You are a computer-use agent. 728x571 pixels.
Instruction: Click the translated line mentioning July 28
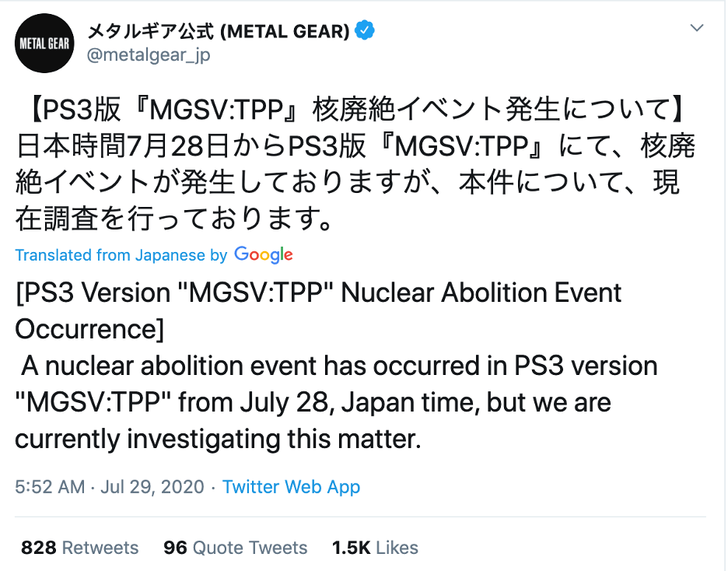coord(313,402)
